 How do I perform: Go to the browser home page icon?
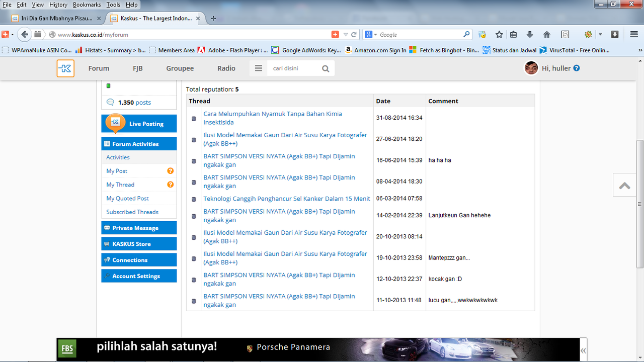point(547,34)
